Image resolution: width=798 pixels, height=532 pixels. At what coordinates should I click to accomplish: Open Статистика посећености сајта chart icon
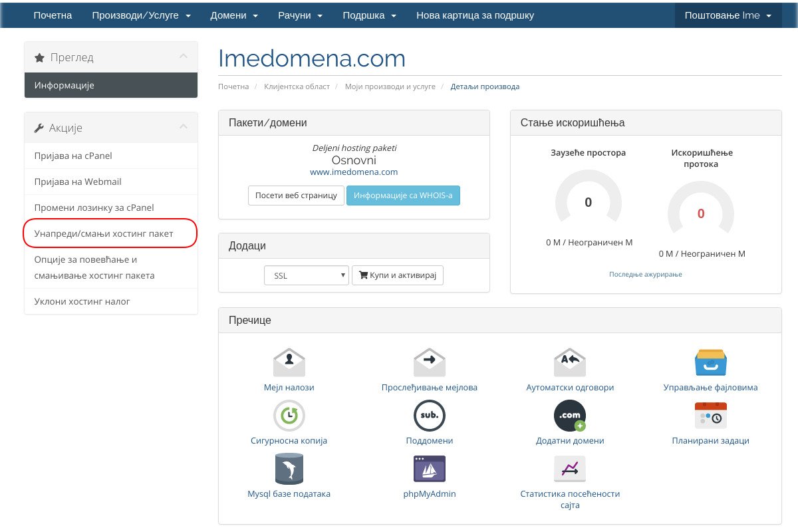(570, 469)
